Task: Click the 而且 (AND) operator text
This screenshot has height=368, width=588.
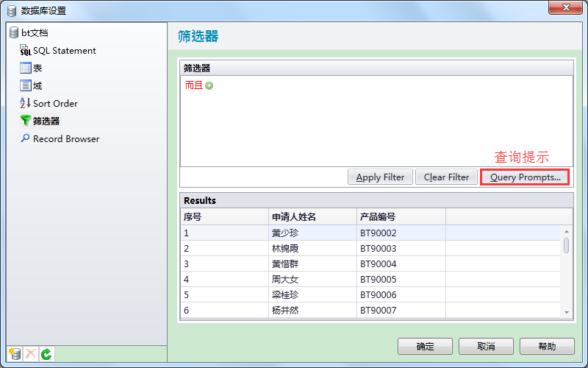Action: click(x=194, y=85)
